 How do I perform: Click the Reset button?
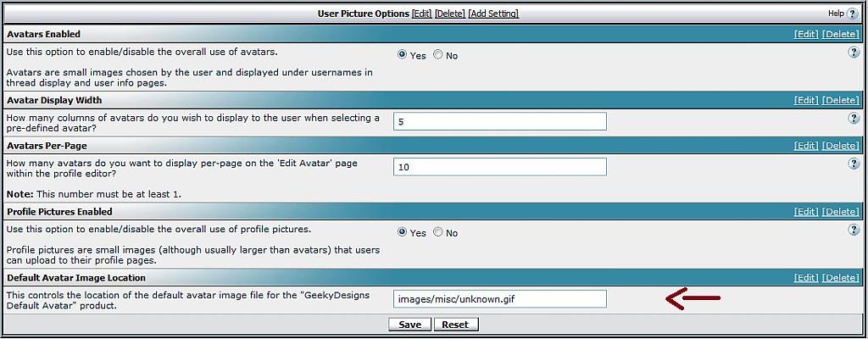[x=455, y=325]
